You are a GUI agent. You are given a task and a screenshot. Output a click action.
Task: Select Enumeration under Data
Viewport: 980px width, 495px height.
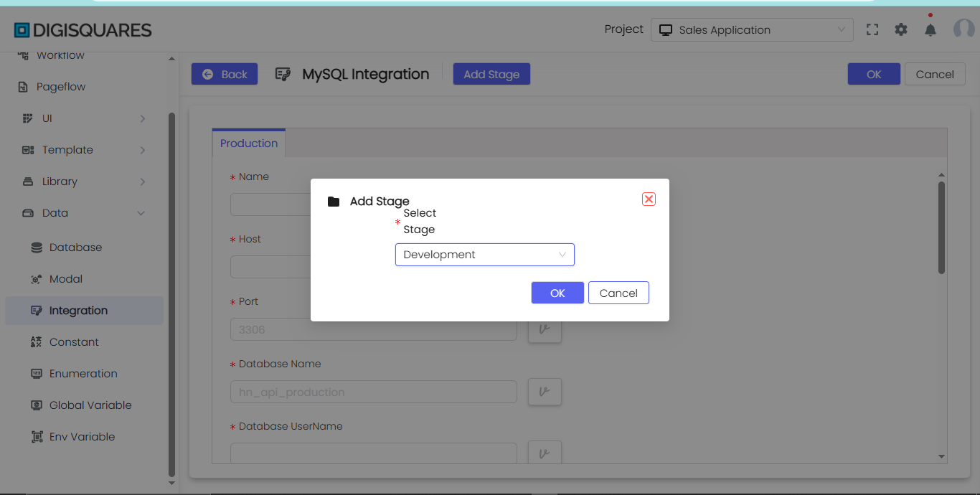(x=83, y=374)
